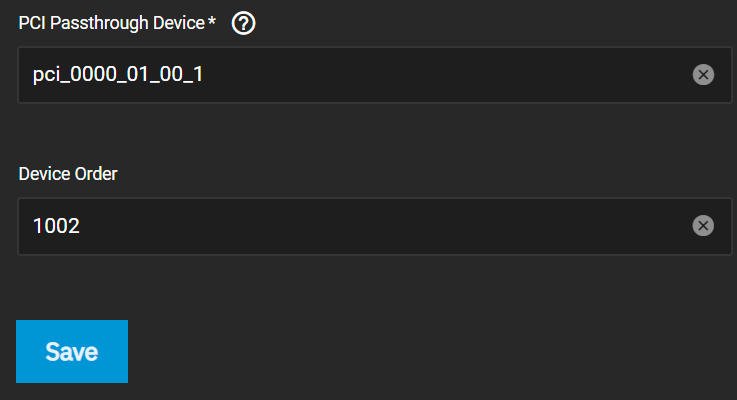The image size is (737, 400).
Task: Place the cursor in the pci_0000_01_00_1 text
Action: pos(118,75)
